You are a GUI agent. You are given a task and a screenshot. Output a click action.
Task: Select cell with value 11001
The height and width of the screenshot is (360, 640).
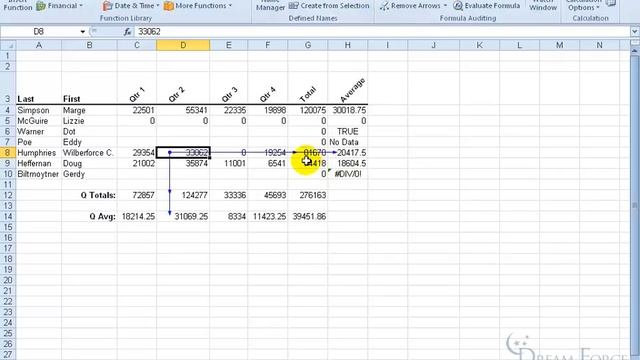[x=229, y=163]
